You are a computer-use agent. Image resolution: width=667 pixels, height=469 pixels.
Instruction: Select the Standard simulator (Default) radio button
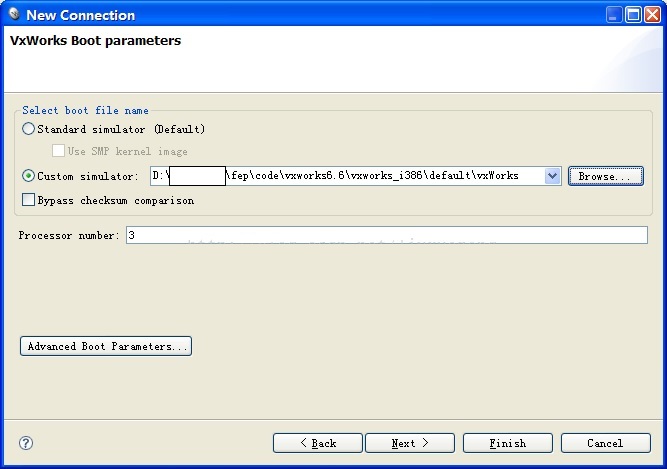(29, 129)
